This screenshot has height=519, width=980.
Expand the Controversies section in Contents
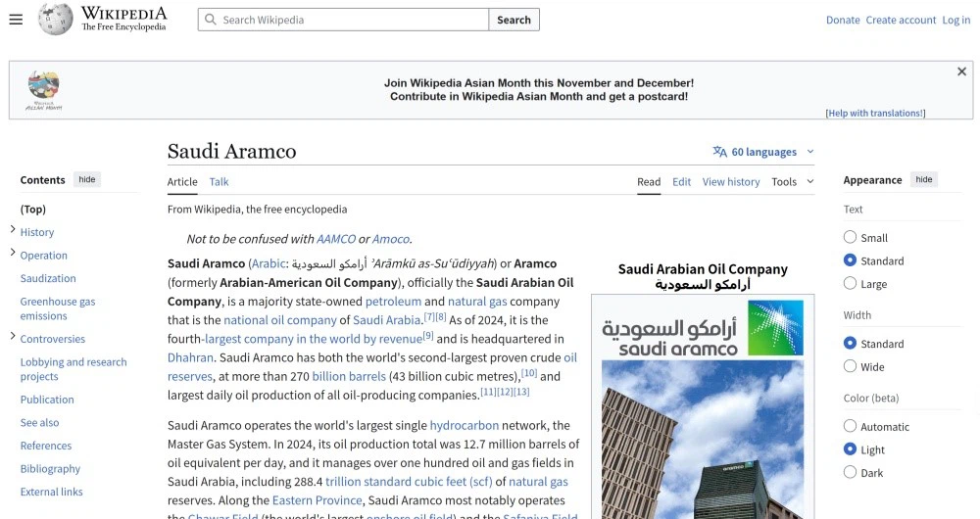click(13, 336)
